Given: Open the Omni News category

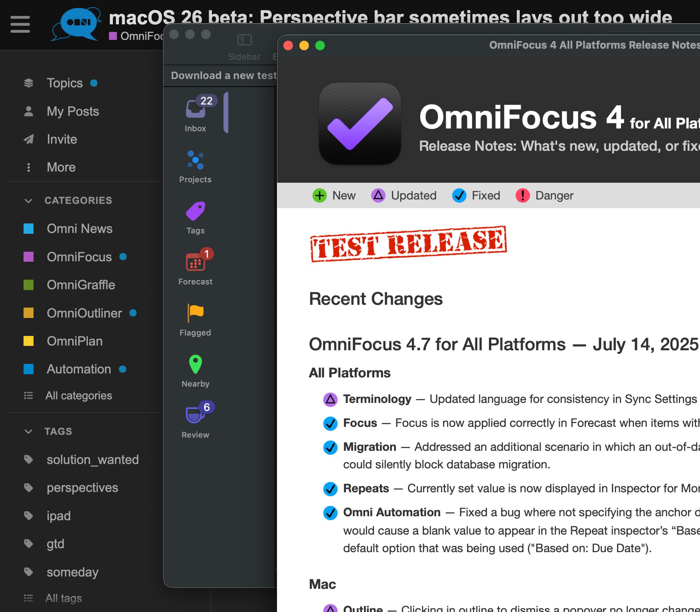Looking at the screenshot, I should 79,229.
